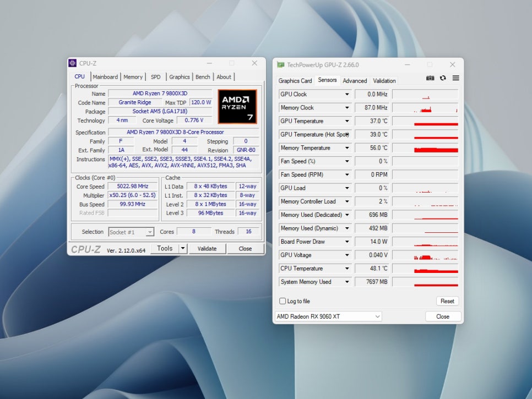Open the GPU Load sensor dropdown
Screen dimensions: 532x399
click(347, 188)
